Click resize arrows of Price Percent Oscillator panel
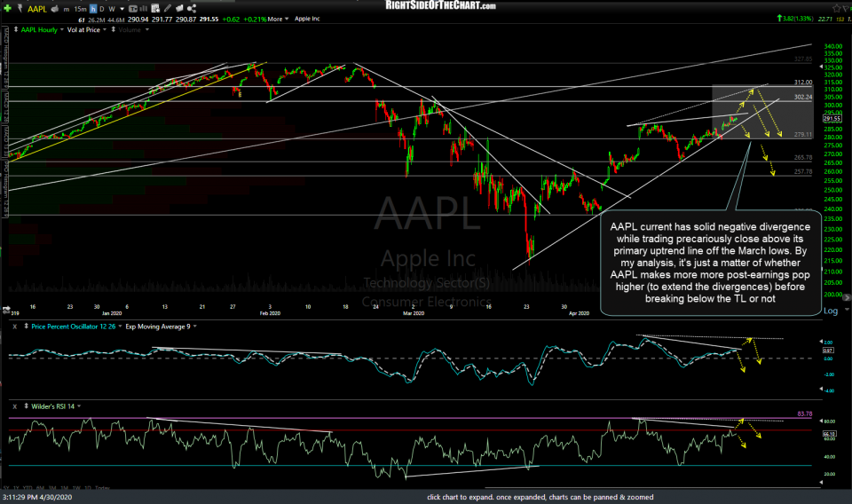The height and width of the screenshot is (504, 852). (26, 327)
